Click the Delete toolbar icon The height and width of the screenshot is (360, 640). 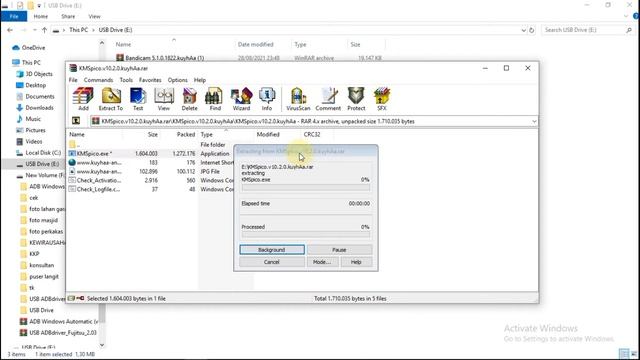[189, 99]
